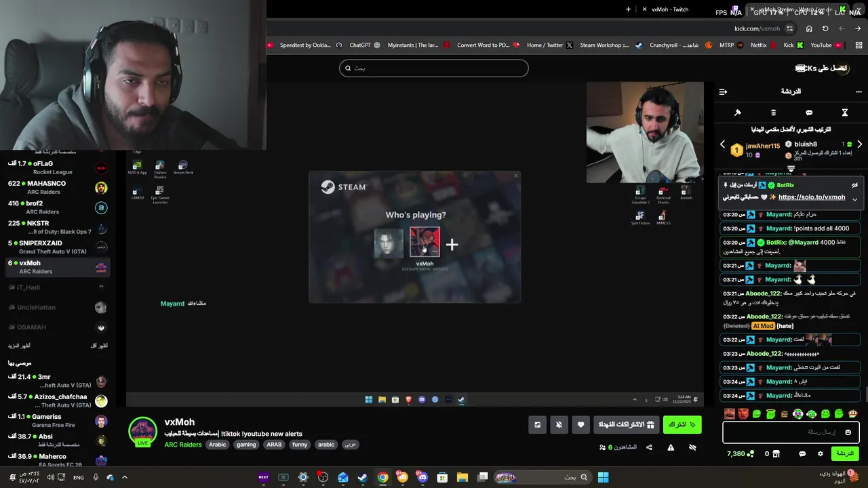The height and width of the screenshot is (488, 868).
Task: Open Discord from the taskbar
Action: click(422, 477)
